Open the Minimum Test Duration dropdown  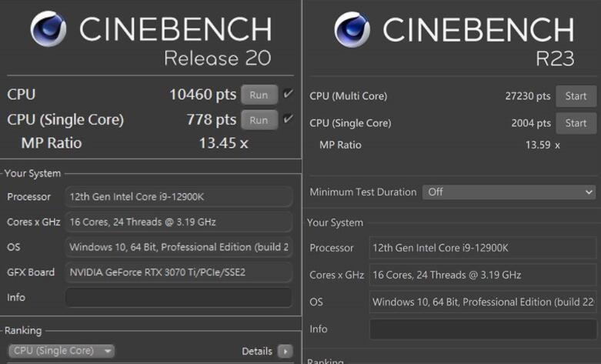(x=509, y=192)
